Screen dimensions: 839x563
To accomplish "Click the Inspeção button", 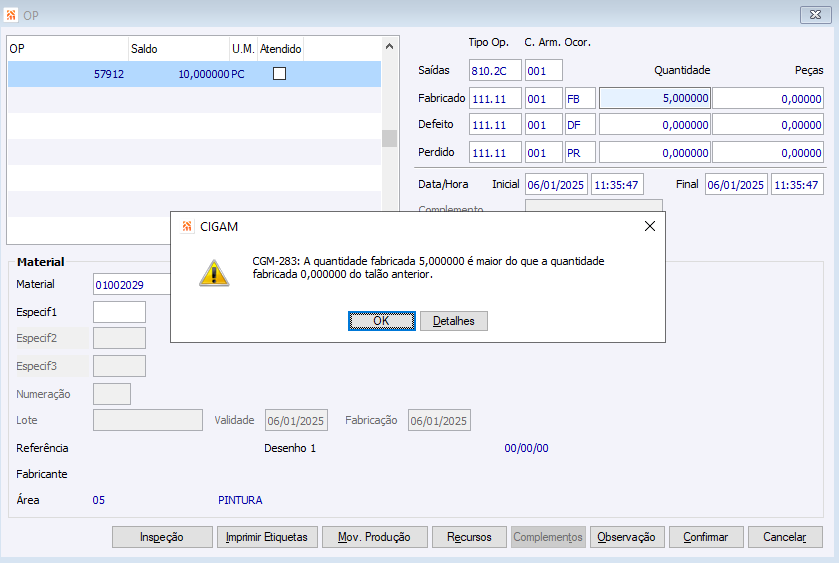I will pos(162,537).
